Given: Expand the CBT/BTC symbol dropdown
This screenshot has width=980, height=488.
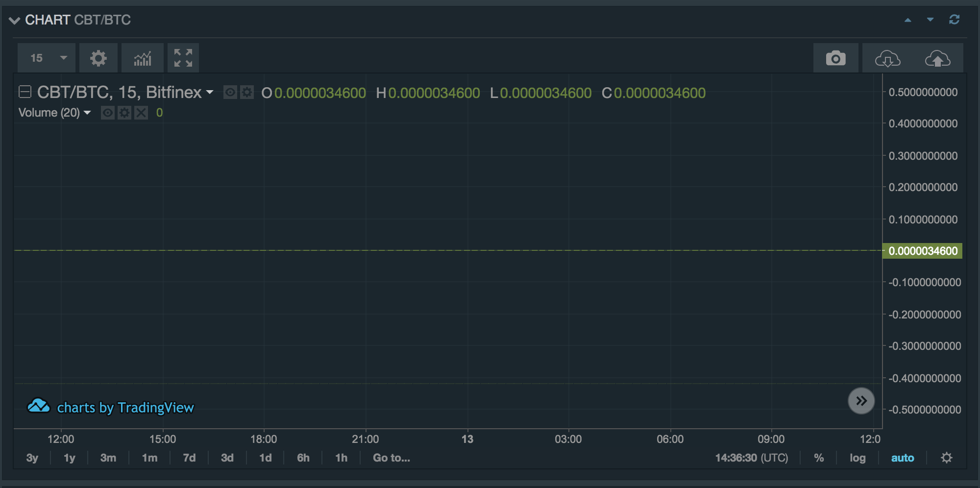Looking at the screenshot, I should (x=210, y=92).
